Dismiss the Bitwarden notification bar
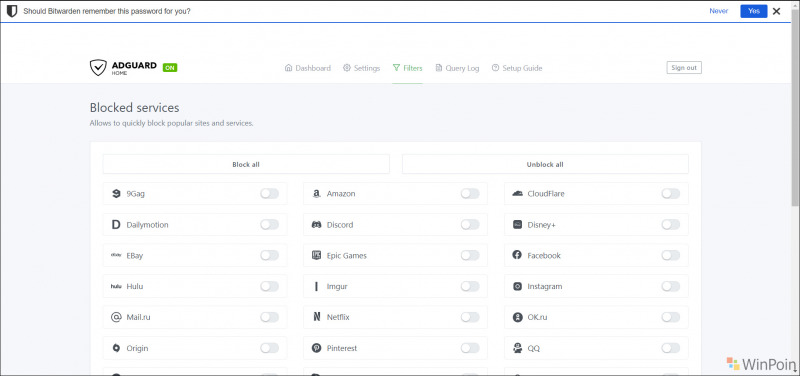800x376 pixels. 777,11
